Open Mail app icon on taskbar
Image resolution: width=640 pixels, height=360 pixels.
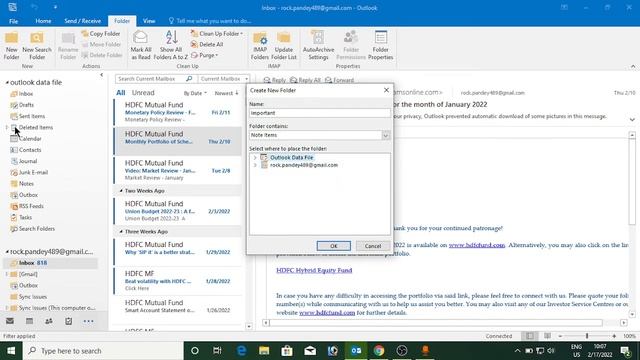pos(310,351)
